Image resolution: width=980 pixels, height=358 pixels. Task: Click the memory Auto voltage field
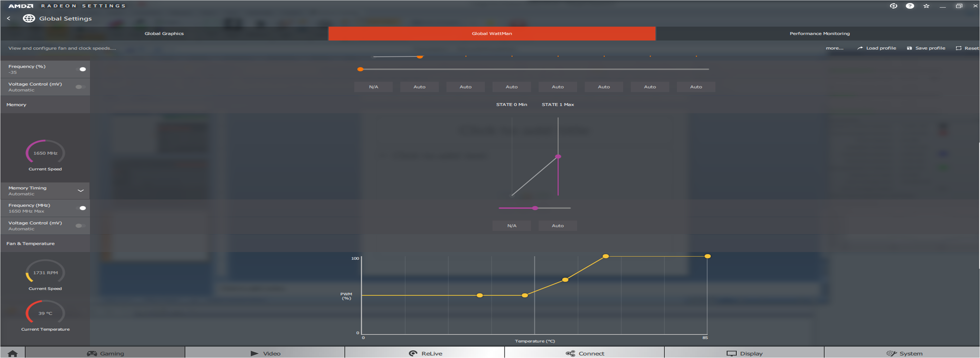tap(558, 225)
